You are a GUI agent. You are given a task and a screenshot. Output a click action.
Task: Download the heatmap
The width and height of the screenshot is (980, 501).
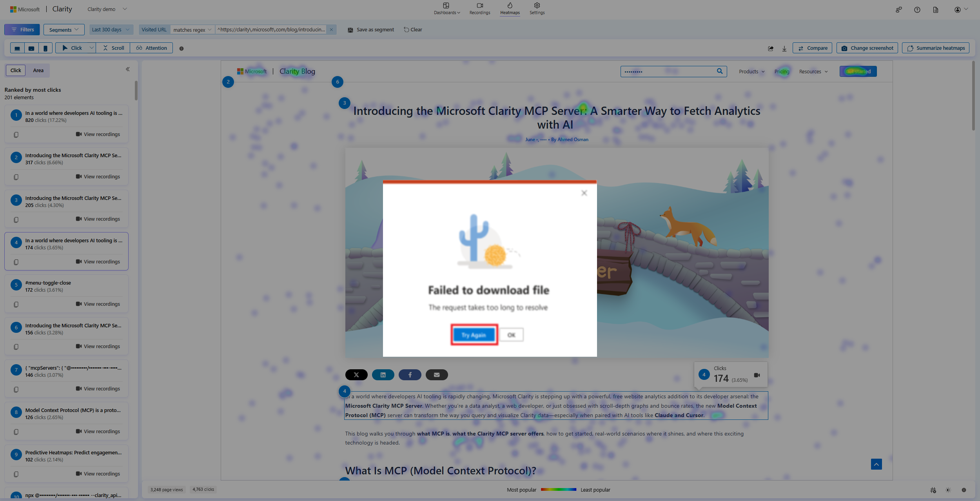(784, 48)
